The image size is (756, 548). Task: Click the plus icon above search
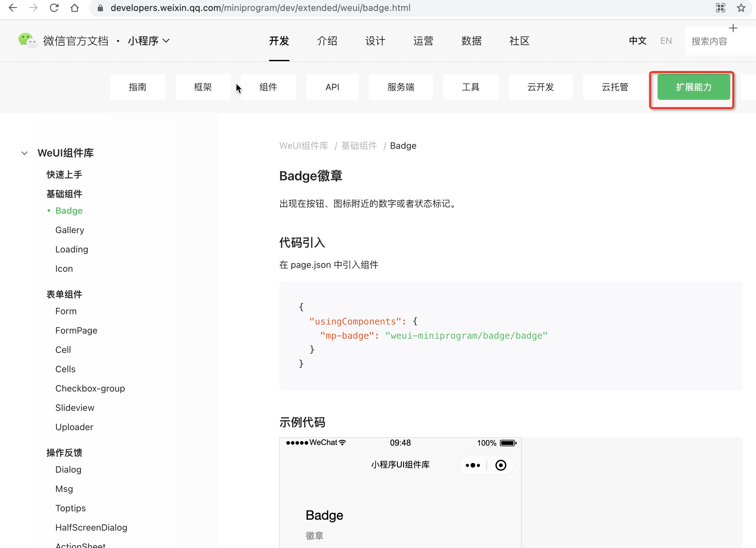coord(733,28)
